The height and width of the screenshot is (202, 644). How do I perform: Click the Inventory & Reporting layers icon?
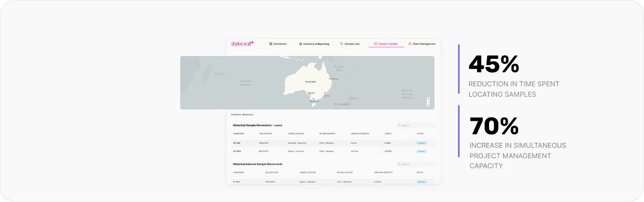tap(301, 44)
